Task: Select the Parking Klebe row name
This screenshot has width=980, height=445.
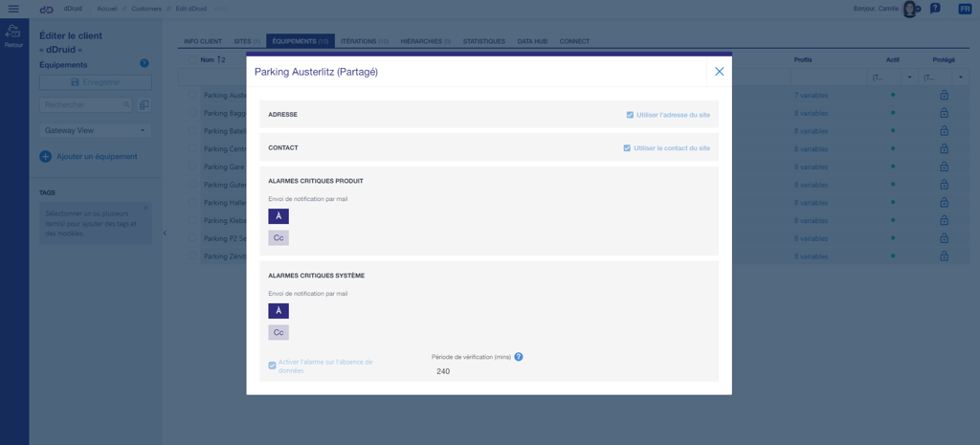Action: (x=225, y=221)
